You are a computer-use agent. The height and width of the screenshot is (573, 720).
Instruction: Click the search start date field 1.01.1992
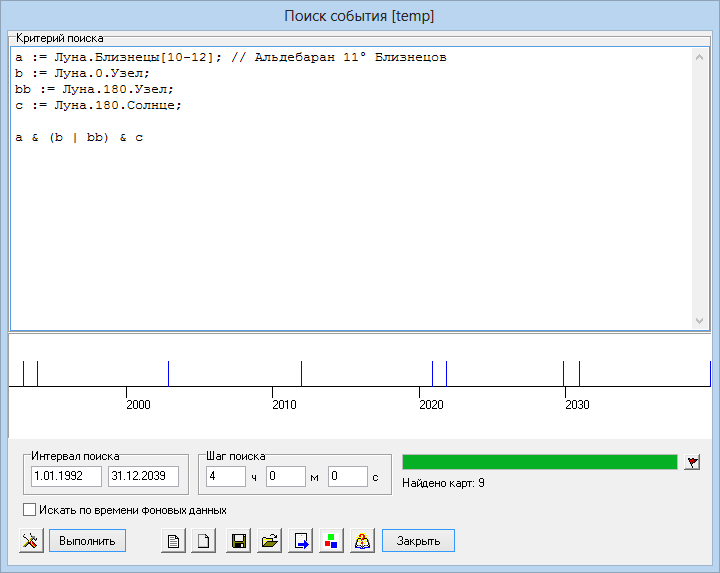point(66,476)
